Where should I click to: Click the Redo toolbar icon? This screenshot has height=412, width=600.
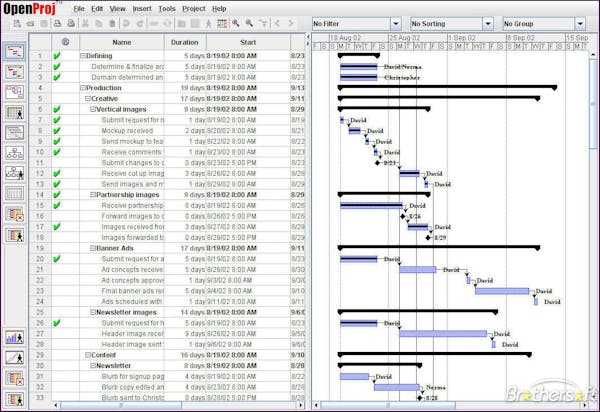coord(140,24)
